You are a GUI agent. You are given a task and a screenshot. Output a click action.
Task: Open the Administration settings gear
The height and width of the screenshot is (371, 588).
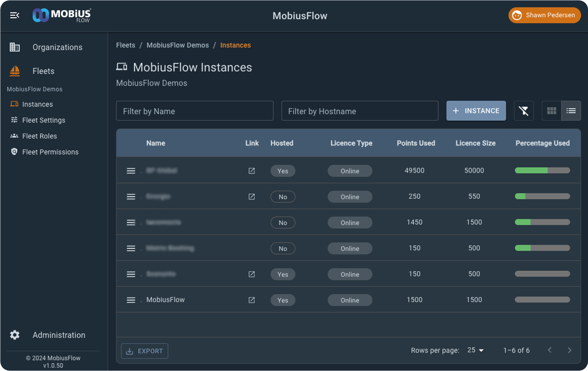(x=14, y=335)
